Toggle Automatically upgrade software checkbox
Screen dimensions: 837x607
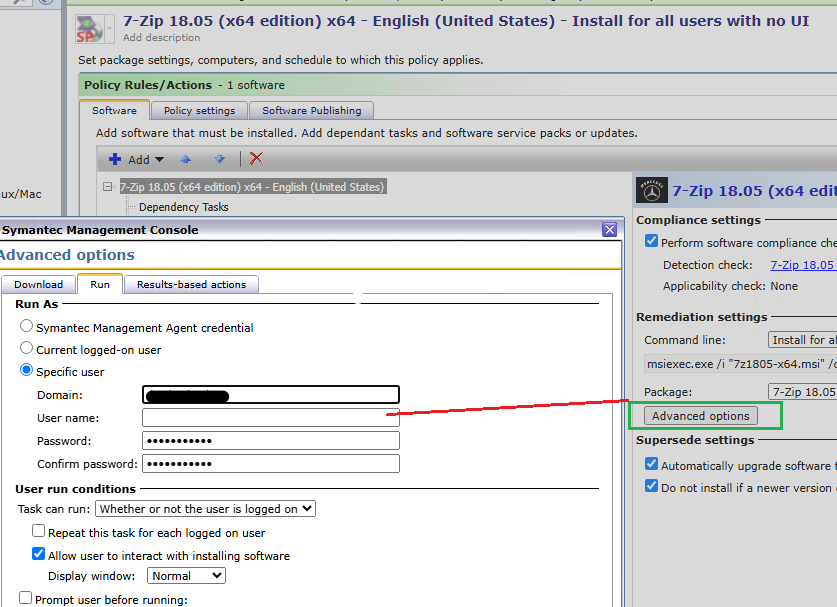652,465
